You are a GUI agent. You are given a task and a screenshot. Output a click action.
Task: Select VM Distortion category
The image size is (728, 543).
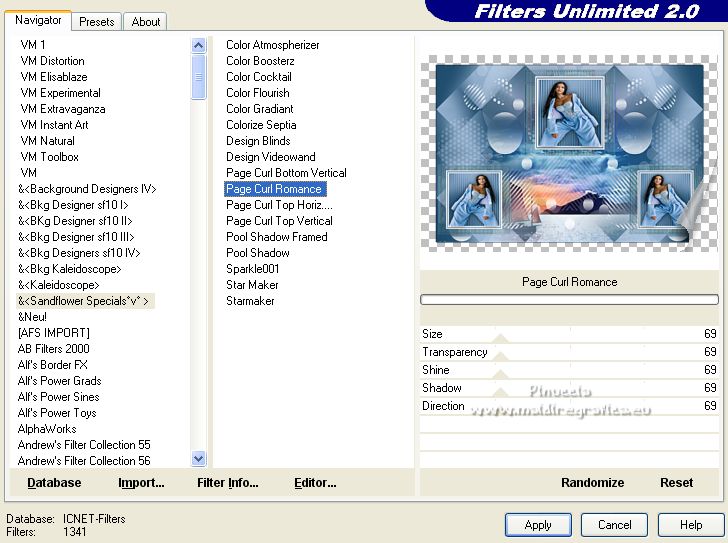(x=52, y=61)
